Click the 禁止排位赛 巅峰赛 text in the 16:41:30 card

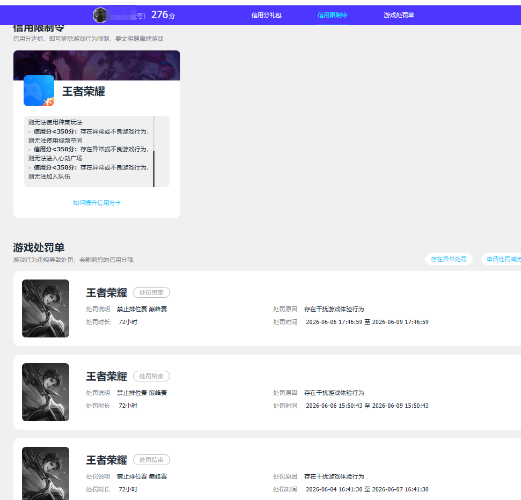tap(142, 477)
